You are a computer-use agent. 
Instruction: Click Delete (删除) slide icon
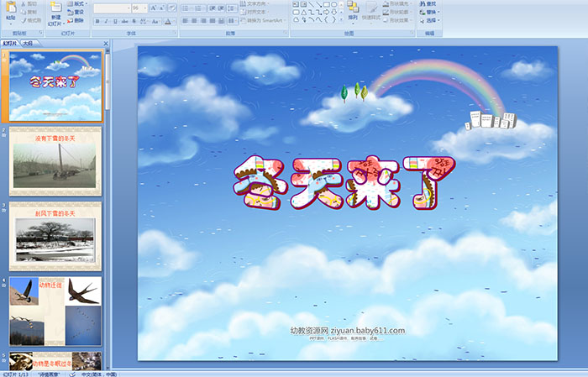pyautogui.click(x=70, y=20)
